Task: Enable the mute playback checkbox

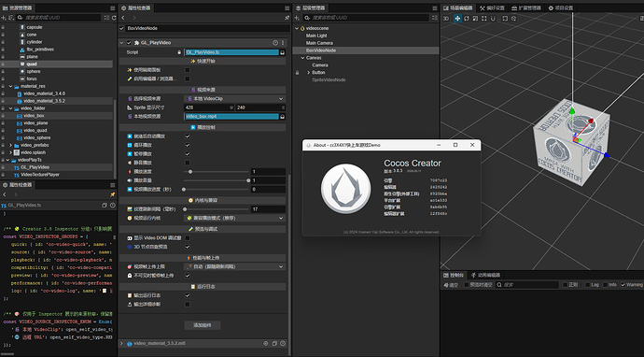Action: pos(188,163)
